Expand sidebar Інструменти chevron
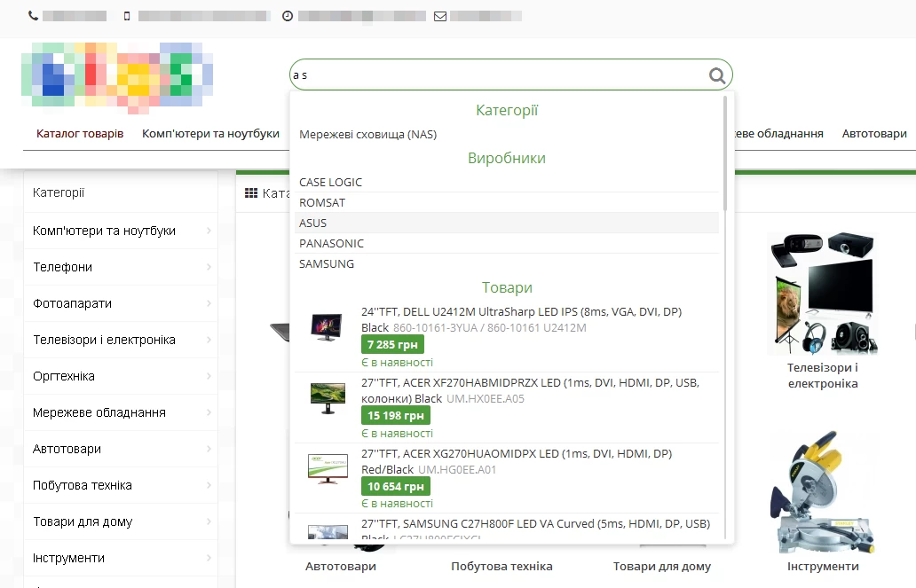Screen dimensions: 916x588 (209, 558)
